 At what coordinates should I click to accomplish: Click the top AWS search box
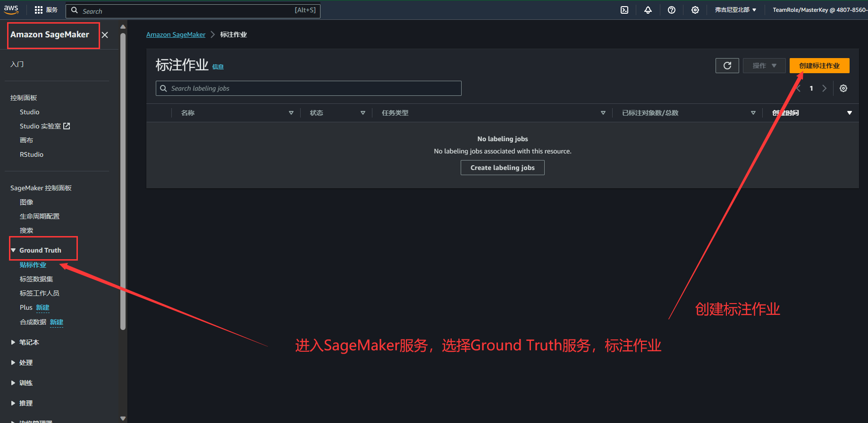pyautogui.click(x=193, y=11)
